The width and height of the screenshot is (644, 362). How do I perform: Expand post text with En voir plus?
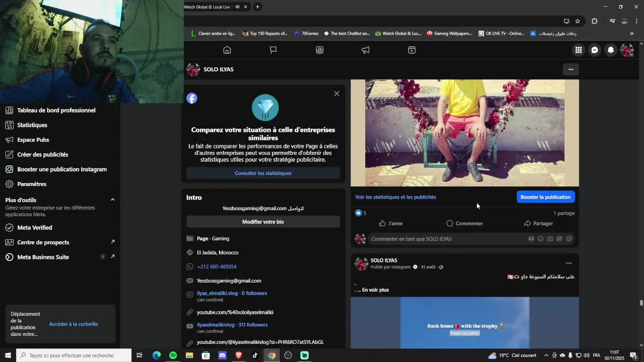point(375,290)
